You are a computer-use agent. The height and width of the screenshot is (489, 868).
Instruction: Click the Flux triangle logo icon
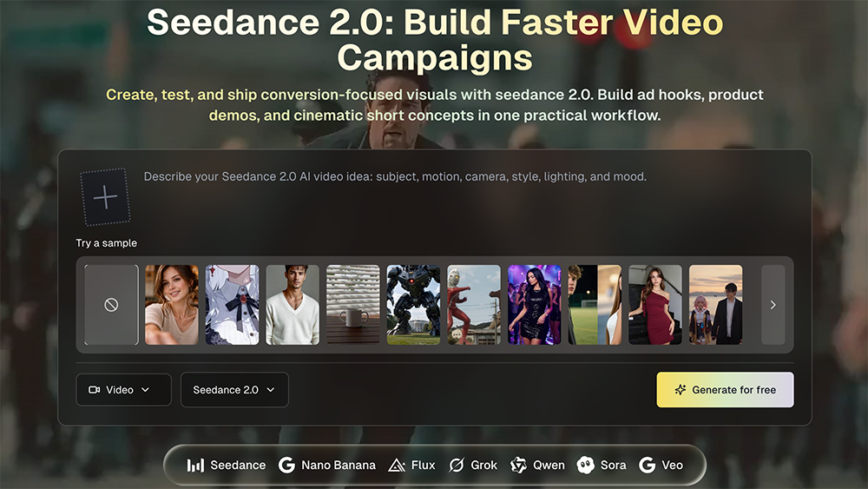pyautogui.click(x=397, y=466)
